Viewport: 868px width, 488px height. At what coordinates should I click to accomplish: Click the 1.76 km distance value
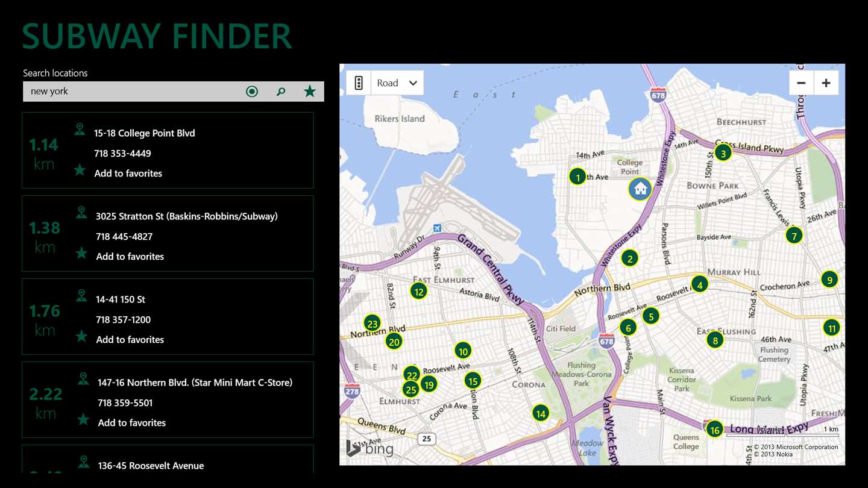[45, 311]
